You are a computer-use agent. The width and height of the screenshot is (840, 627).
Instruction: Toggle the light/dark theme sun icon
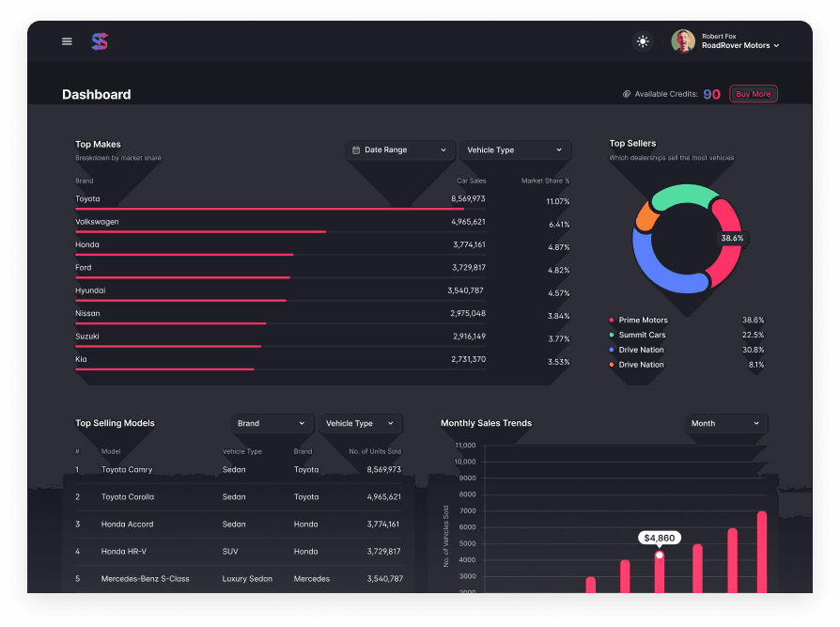coord(643,41)
